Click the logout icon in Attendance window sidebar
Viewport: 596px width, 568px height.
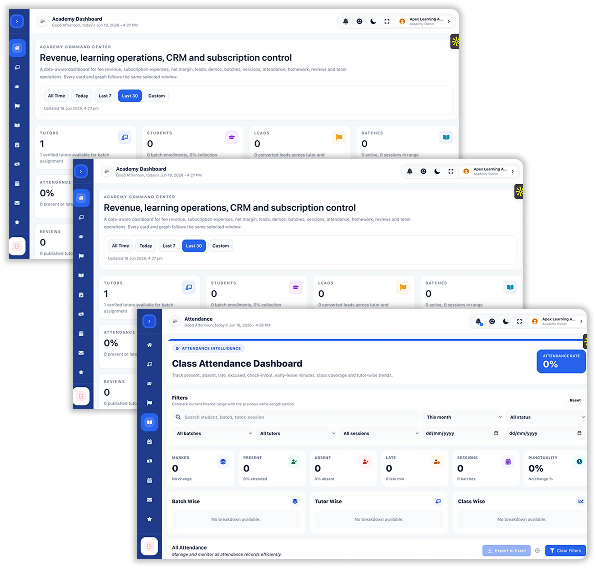pos(149,546)
